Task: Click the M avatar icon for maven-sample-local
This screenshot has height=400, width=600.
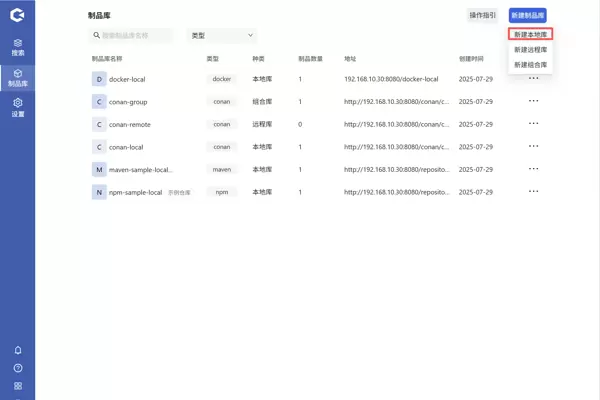Action: (99, 170)
